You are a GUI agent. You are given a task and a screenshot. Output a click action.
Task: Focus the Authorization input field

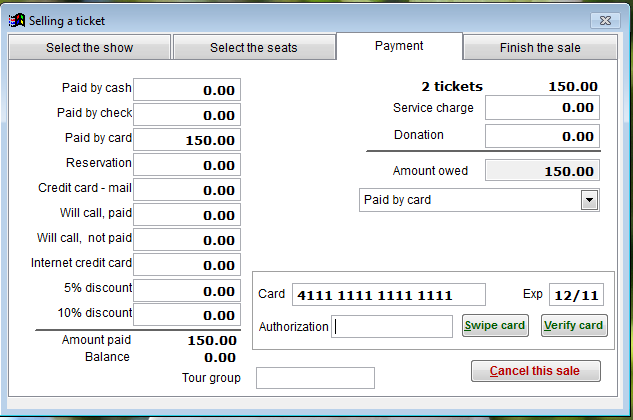pyautogui.click(x=393, y=327)
